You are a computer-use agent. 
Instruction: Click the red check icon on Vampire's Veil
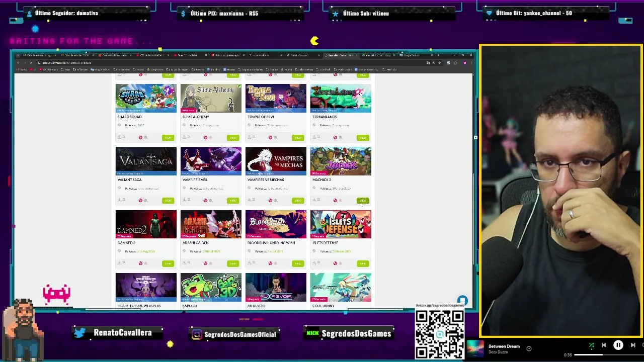coord(205,200)
